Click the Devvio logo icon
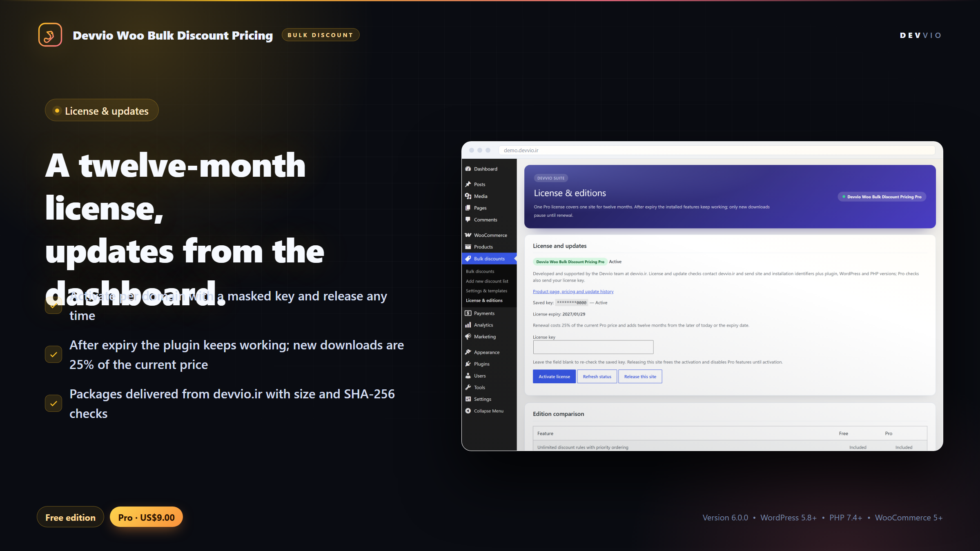This screenshot has height=551, width=980. 50,35
